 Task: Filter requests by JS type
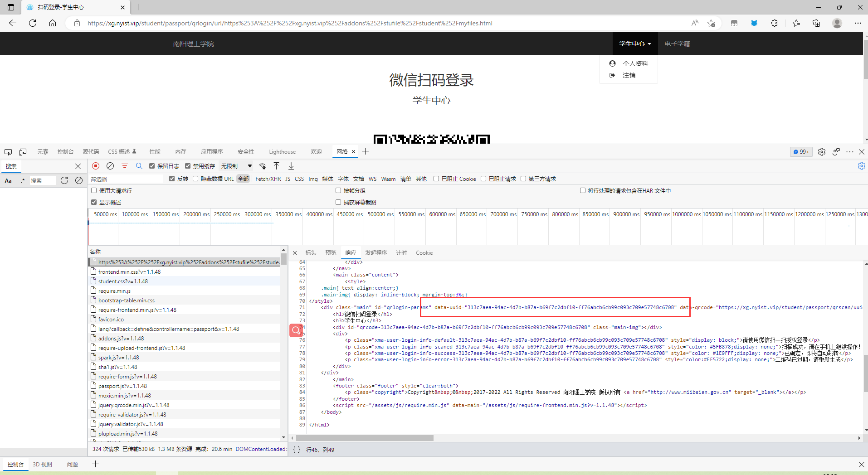[x=288, y=179]
